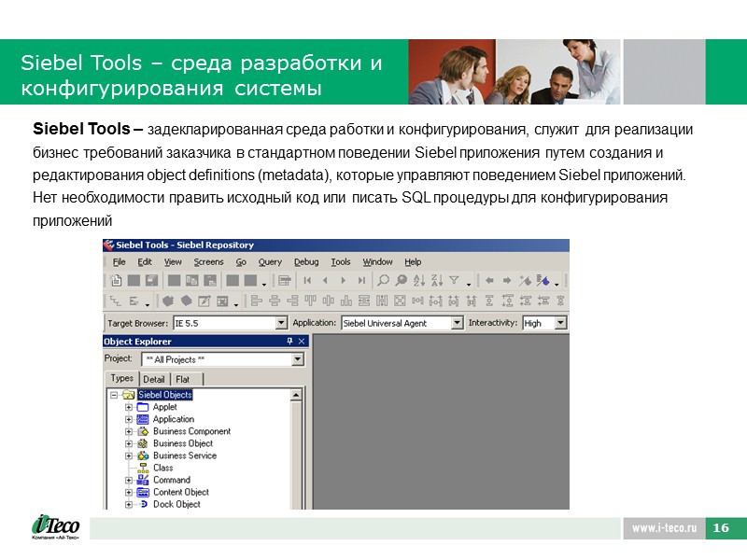Click the www.i-teco.ru link in footer

coord(664,528)
